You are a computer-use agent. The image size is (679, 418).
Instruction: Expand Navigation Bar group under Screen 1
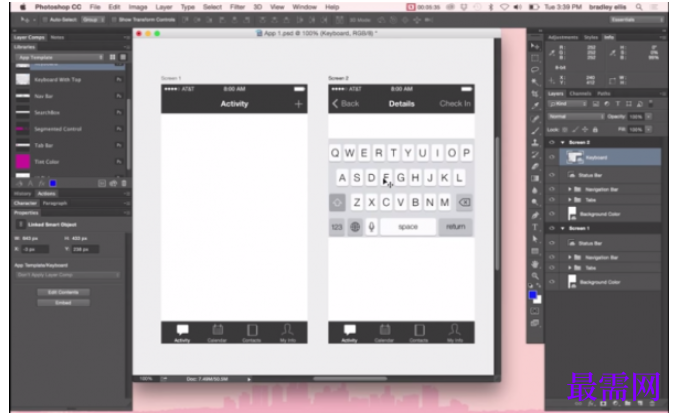(x=569, y=257)
